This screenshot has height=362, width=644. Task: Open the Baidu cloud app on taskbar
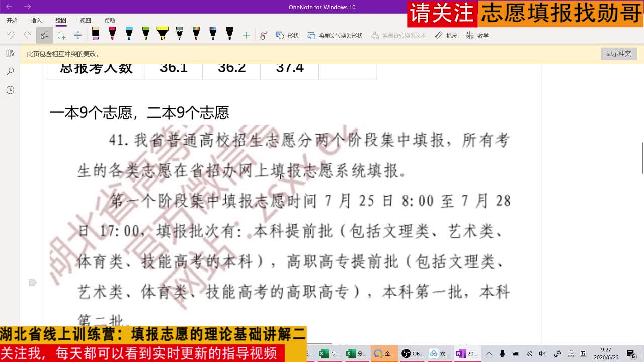439,353
